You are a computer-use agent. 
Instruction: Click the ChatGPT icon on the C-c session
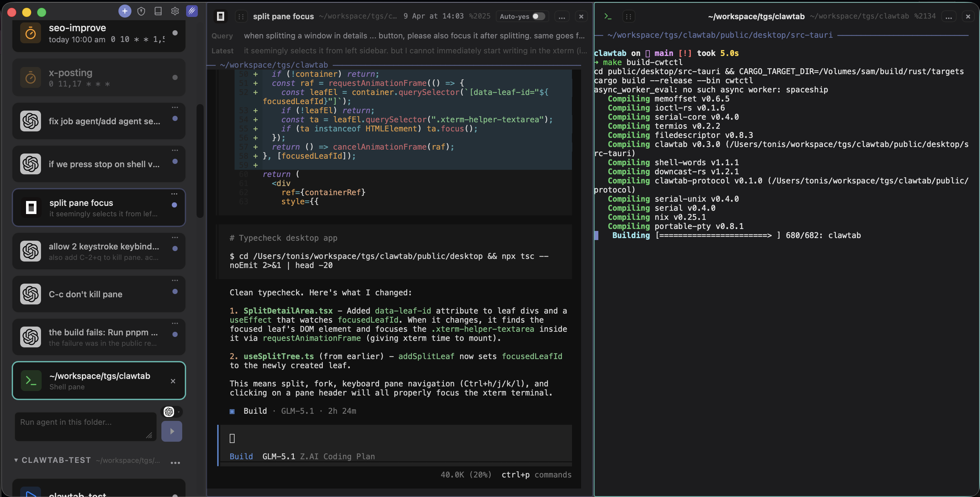pyautogui.click(x=31, y=294)
